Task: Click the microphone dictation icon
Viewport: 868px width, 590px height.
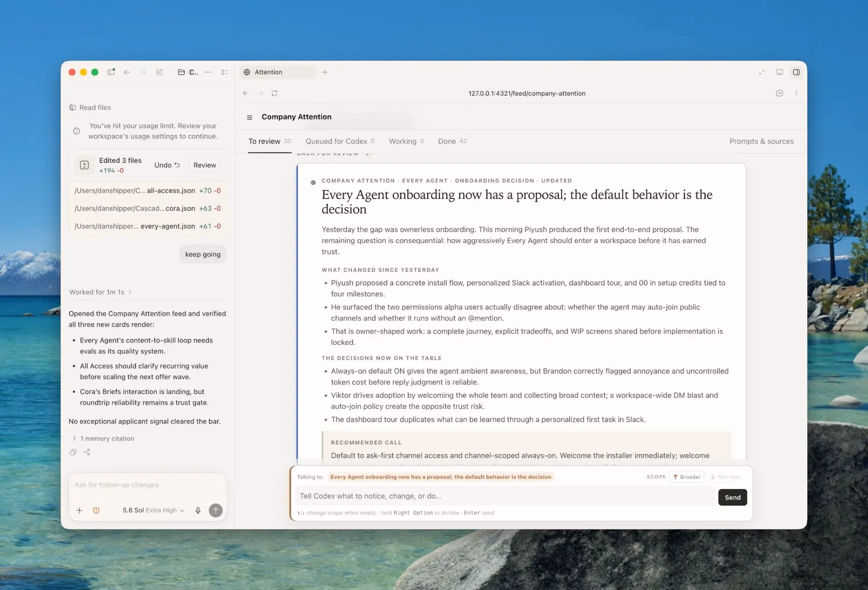Action: pos(198,510)
